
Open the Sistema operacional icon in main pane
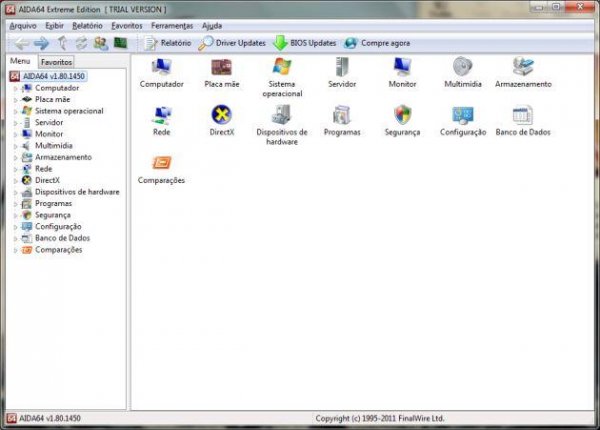(x=282, y=67)
